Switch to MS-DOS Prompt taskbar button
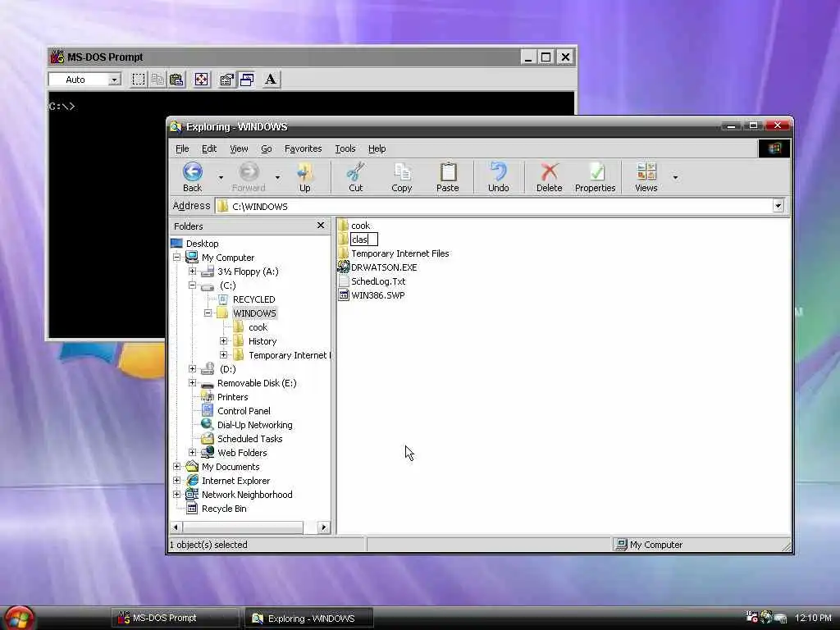This screenshot has height=630, width=840. 176,618
